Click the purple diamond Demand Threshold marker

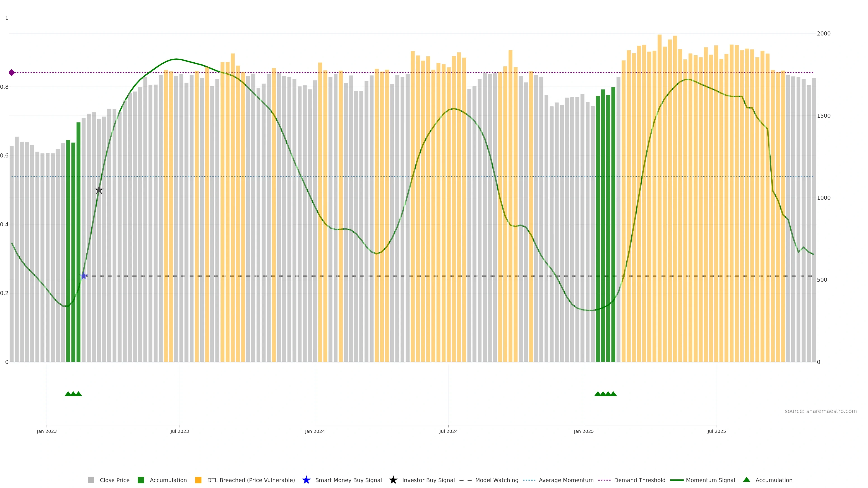[12, 72]
